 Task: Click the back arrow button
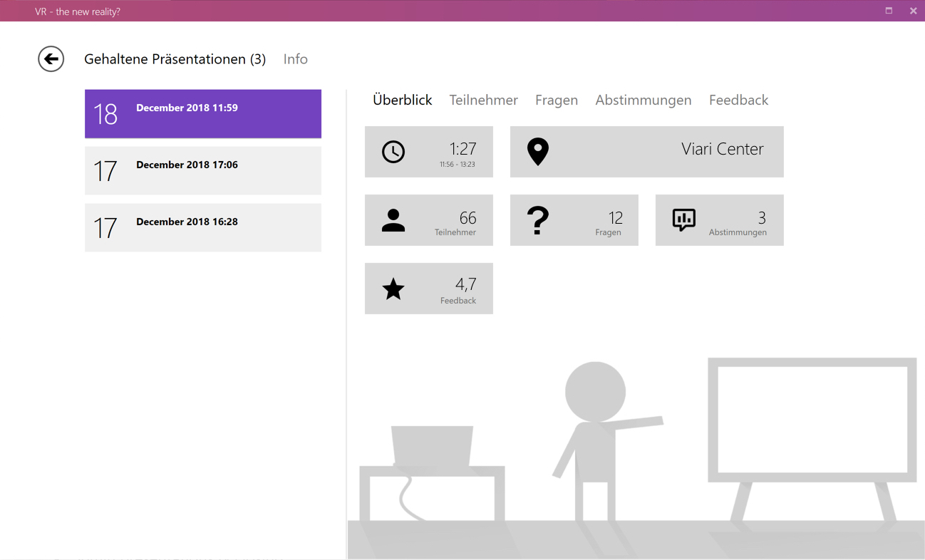click(51, 59)
